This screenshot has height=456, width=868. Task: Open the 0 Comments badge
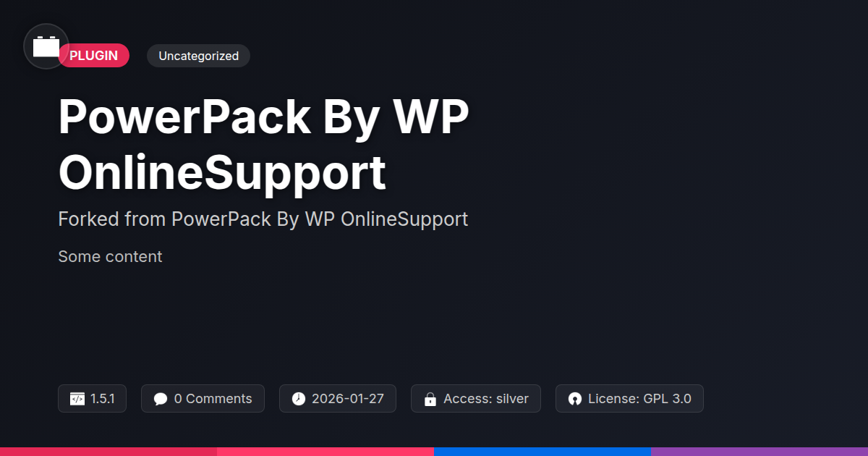(x=203, y=399)
